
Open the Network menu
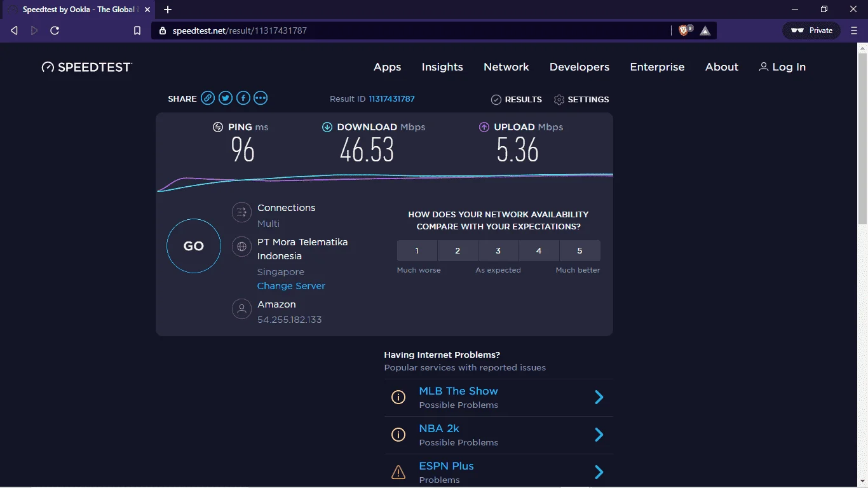pos(506,67)
